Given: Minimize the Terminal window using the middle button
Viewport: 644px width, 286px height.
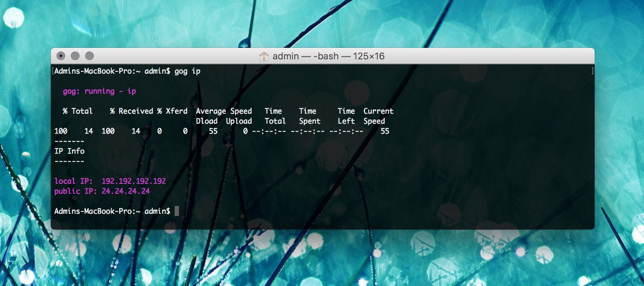Looking at the screenshot, I should 75,56.
